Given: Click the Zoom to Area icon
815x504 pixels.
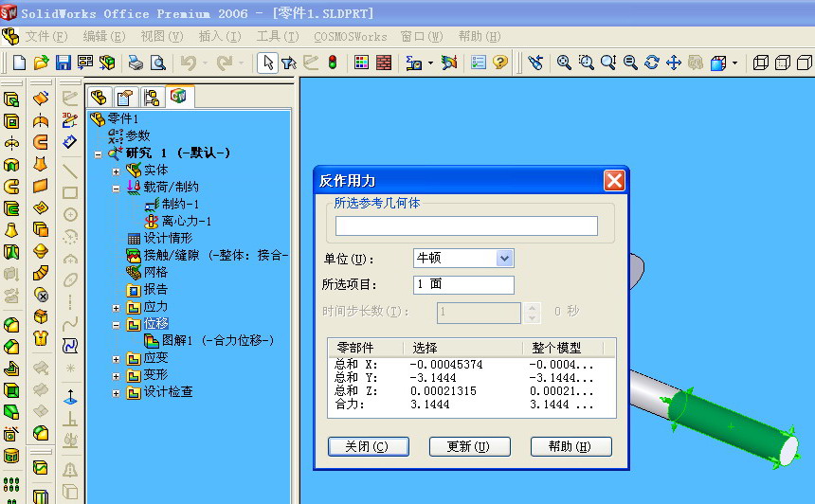Looking at the screenshot, I should pos(587,63).
